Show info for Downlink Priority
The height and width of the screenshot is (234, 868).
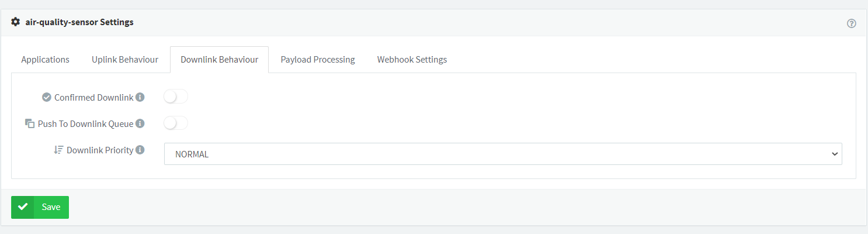pos(140,150)
